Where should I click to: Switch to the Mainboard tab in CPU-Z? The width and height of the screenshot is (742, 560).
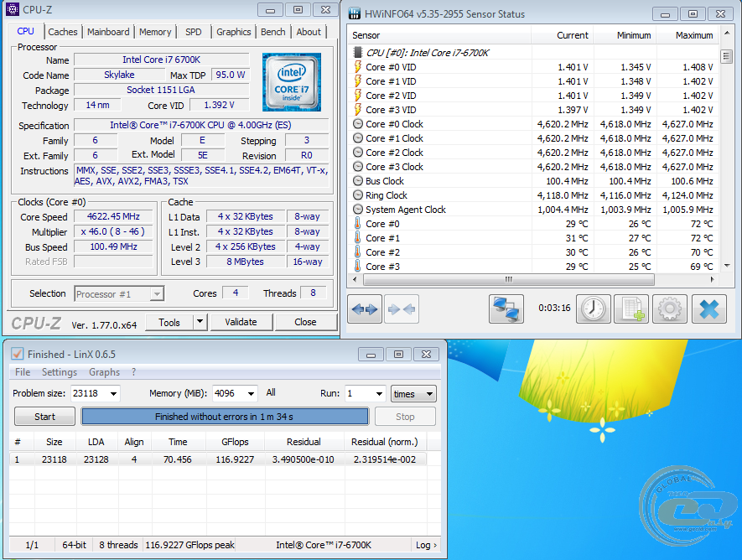tap(108, 32)
